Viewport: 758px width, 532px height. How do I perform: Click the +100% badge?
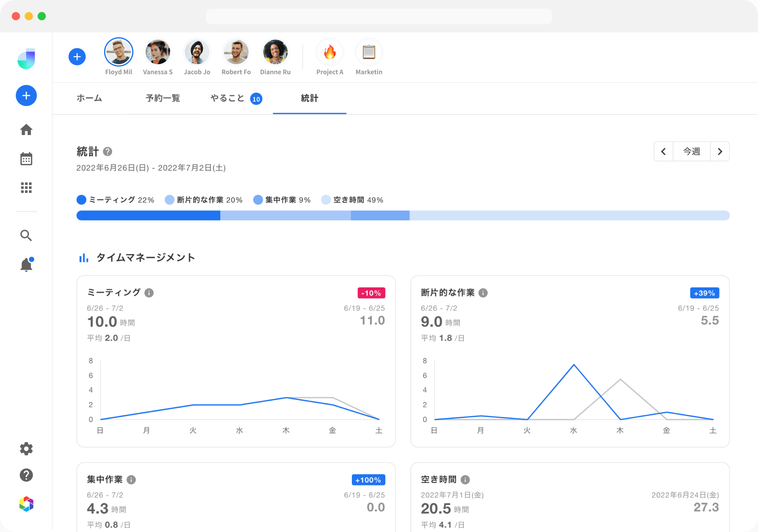pos(369,480)
